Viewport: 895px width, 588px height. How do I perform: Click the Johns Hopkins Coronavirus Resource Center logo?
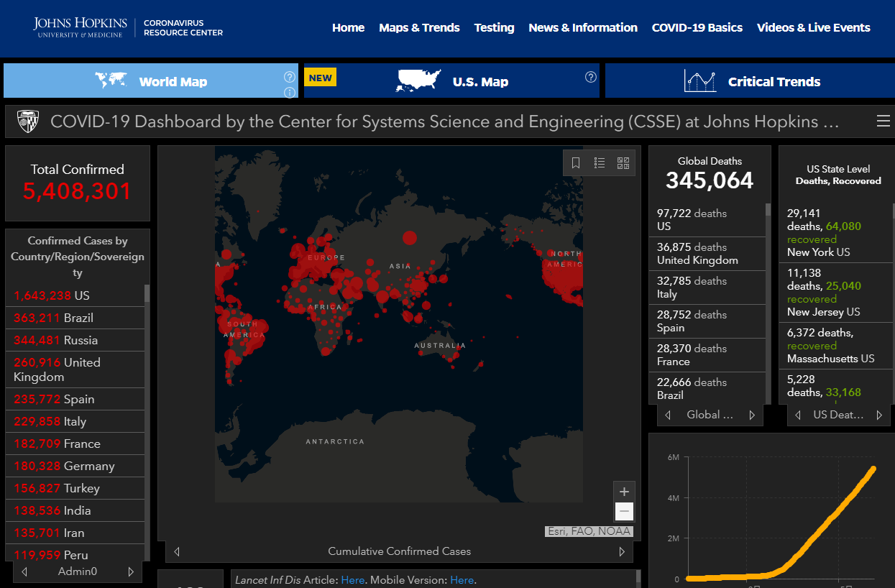tap(128, 27)
